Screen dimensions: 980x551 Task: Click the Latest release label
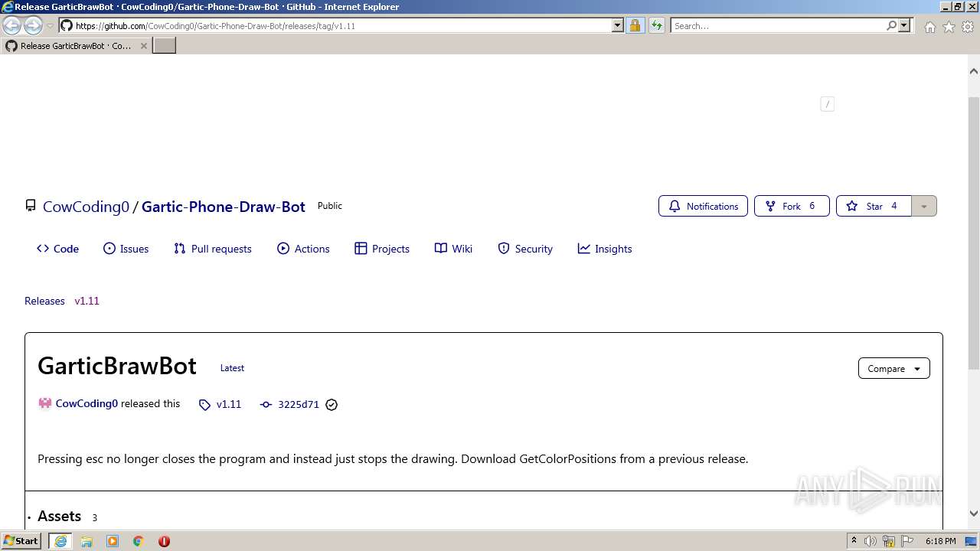pos(232,368)
